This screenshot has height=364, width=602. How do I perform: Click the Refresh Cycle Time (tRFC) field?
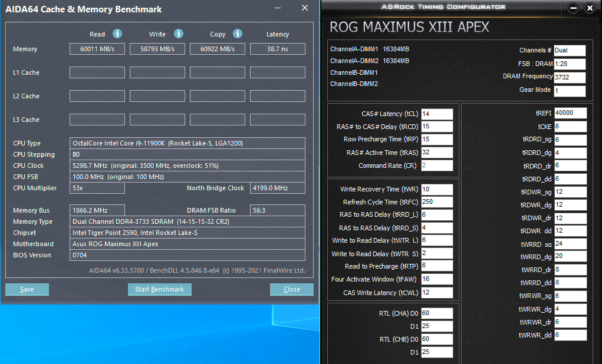click(437, 202)
